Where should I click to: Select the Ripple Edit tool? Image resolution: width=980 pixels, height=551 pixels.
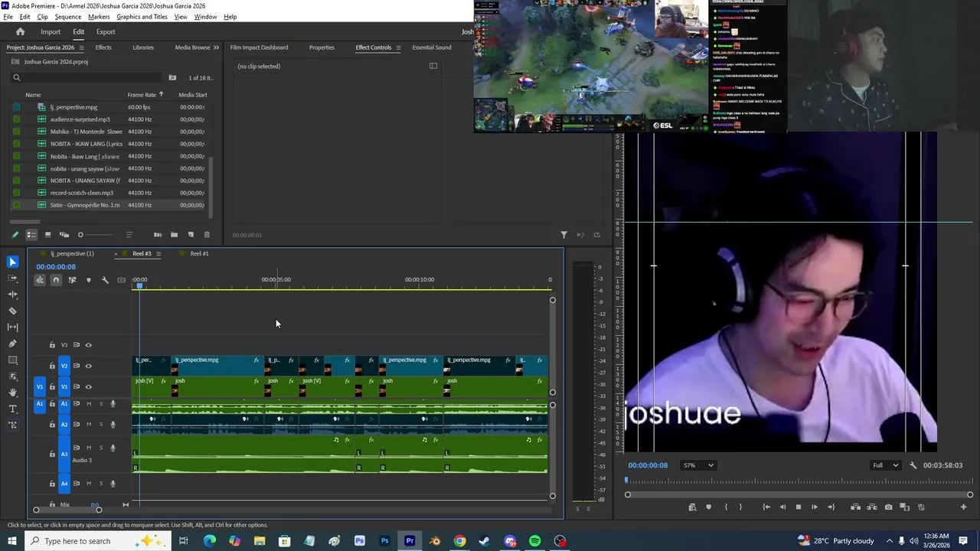[12, 295]
